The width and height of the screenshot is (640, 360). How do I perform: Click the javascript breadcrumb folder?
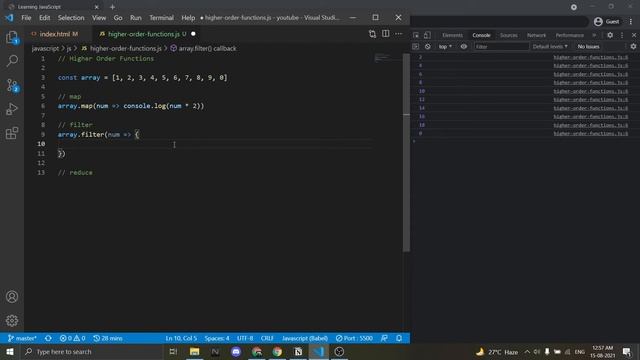pos(45,48)
